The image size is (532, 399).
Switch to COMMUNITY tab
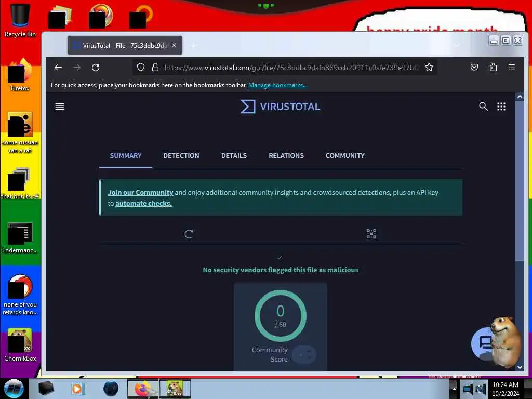345,156
